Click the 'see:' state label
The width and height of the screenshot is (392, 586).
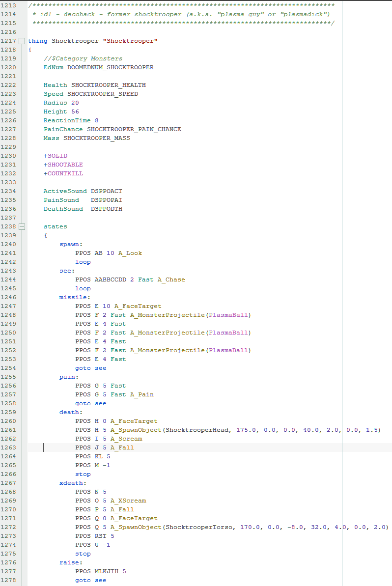pos(67,271)
